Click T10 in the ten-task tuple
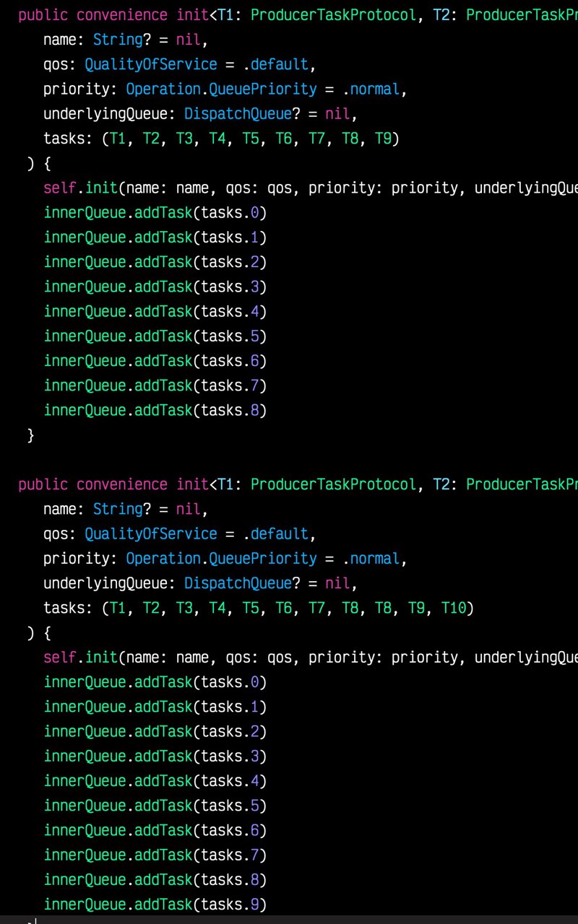 pos(454,609)
